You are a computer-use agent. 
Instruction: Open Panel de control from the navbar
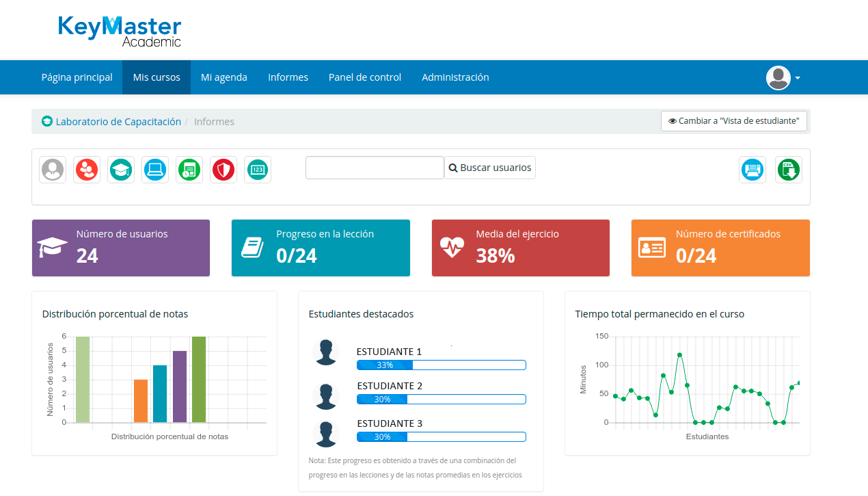click(365, 77)
